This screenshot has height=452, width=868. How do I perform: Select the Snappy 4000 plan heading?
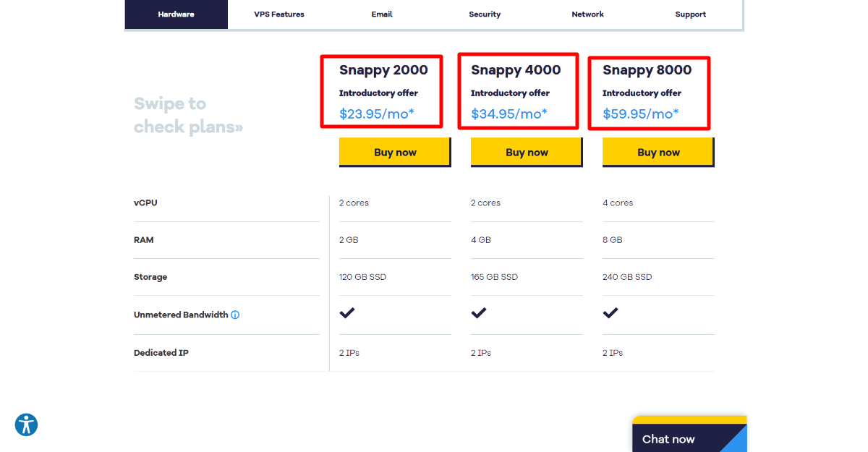(516, 69)
